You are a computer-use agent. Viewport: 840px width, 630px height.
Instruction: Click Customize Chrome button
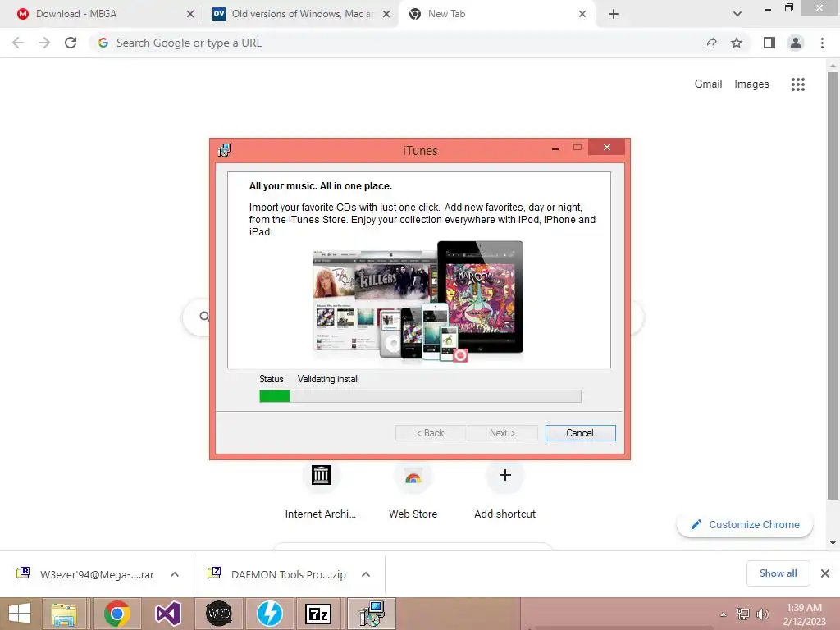(745, 524)
